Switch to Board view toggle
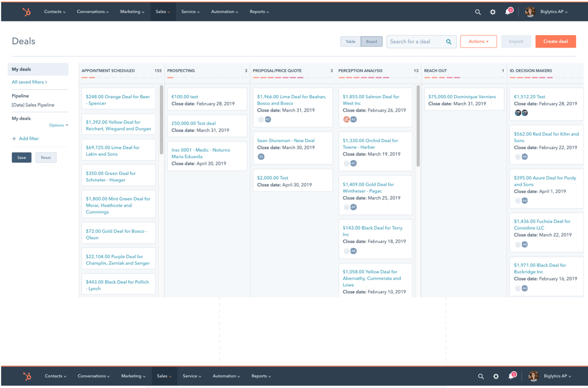The height and width of the screenshot is (388, 588). click(371, 42)
